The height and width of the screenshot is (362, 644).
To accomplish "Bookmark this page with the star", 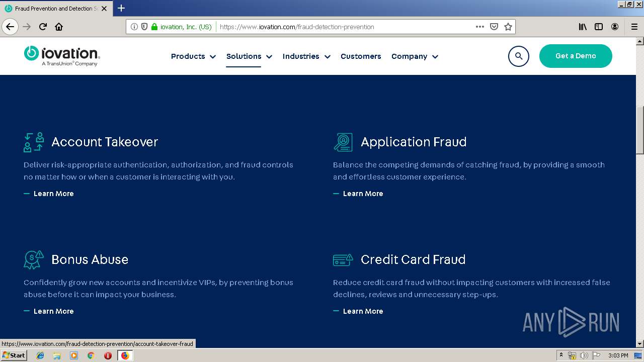I will [x=508, y=27].
